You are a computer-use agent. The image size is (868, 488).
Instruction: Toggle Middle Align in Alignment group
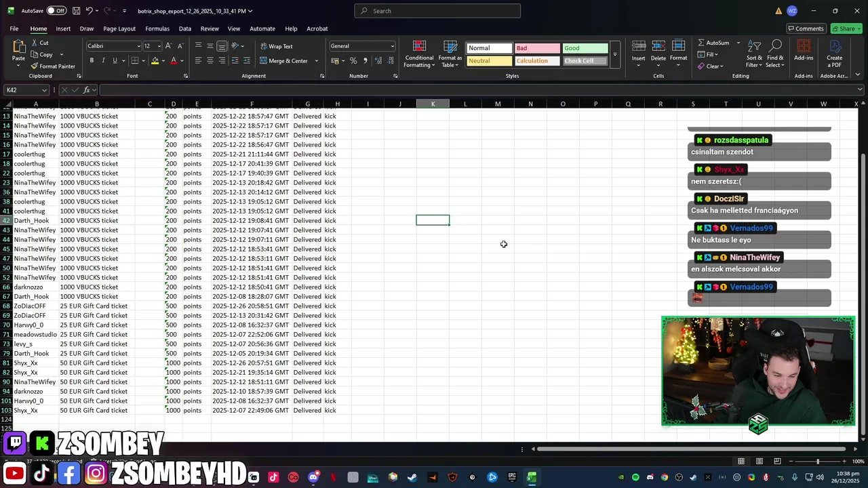tap(210, 46)
